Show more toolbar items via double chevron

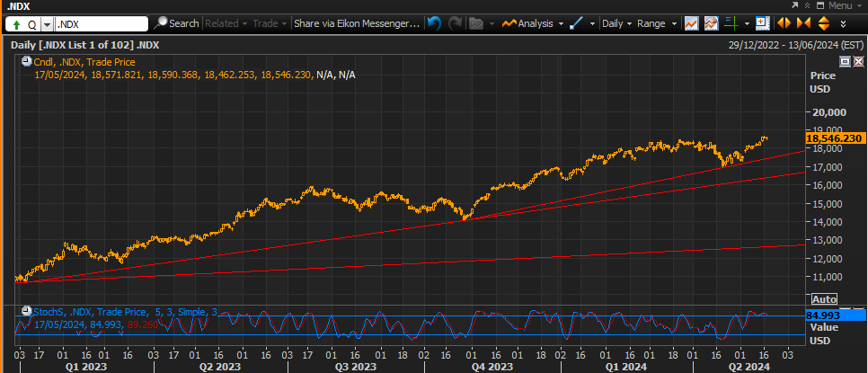pyautogui.click(x=843, y=23)
